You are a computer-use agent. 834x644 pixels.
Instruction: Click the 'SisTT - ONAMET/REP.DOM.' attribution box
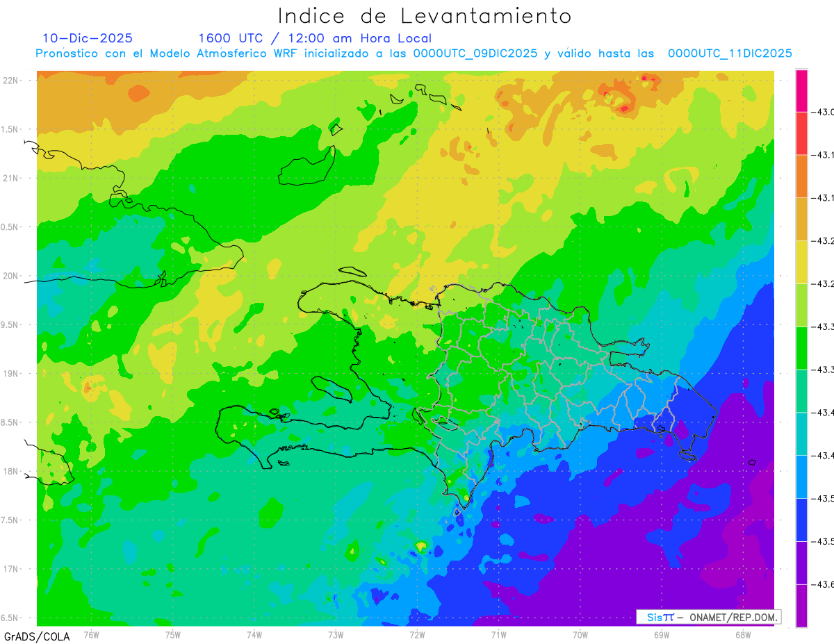coord(709,617)
